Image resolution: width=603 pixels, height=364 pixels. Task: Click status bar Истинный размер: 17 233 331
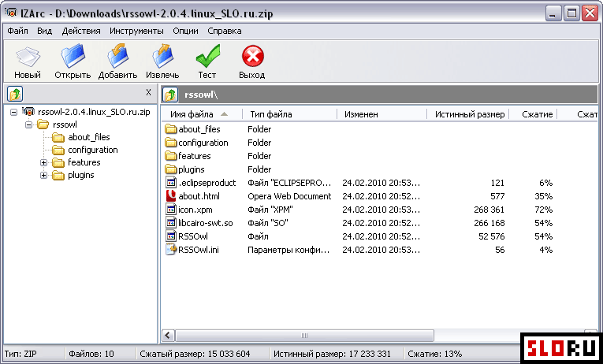click(332, 354)
